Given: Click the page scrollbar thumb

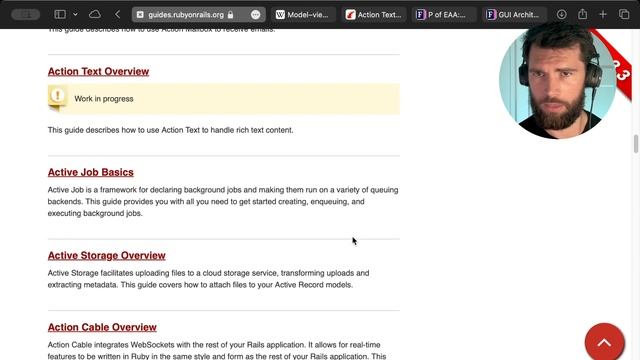Looking at the screenshot, I should (x=636, y=144).
